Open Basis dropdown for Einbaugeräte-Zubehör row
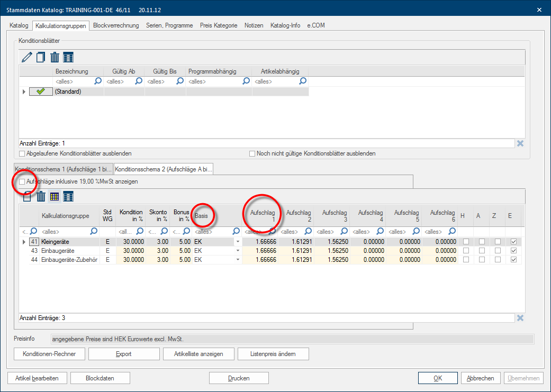Screen dimensions: 551x392 pyautogui.click(x=238, y=260)
